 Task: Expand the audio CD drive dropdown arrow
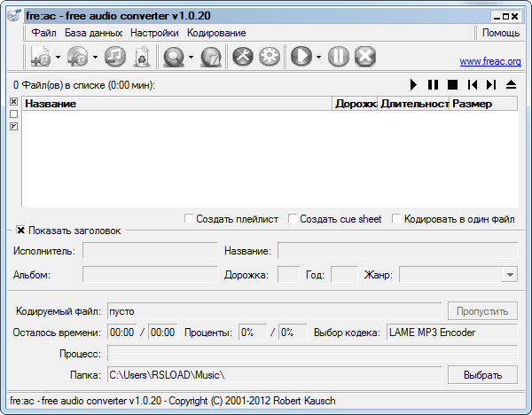(96, 57)
